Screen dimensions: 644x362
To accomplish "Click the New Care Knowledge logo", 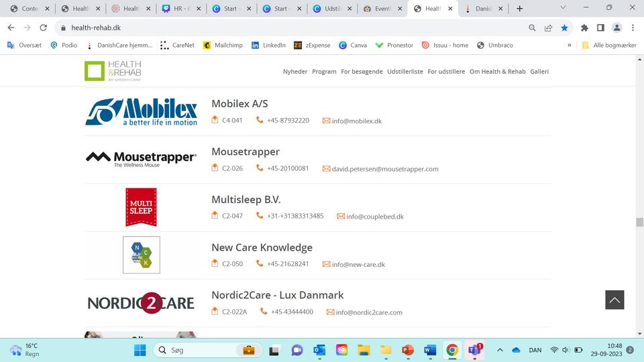I will click(142, 255).
